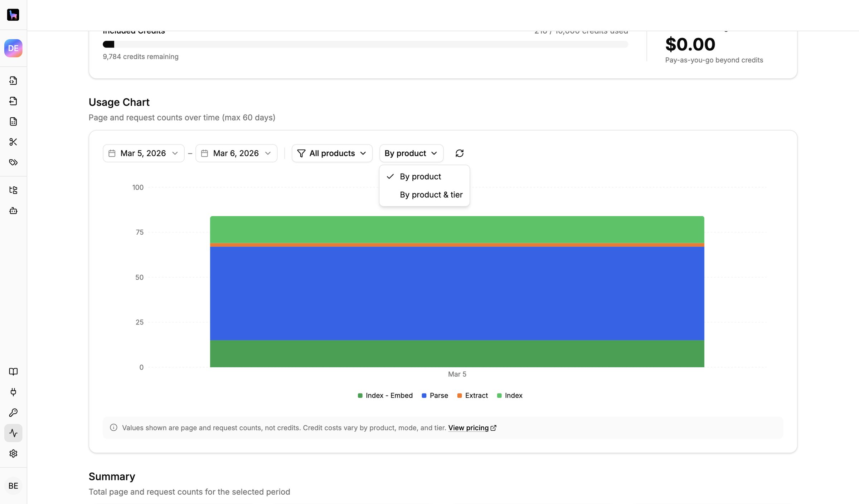859x504 pixels.
Task: Click the blue Parse bar segment
Action: point(457,293)
